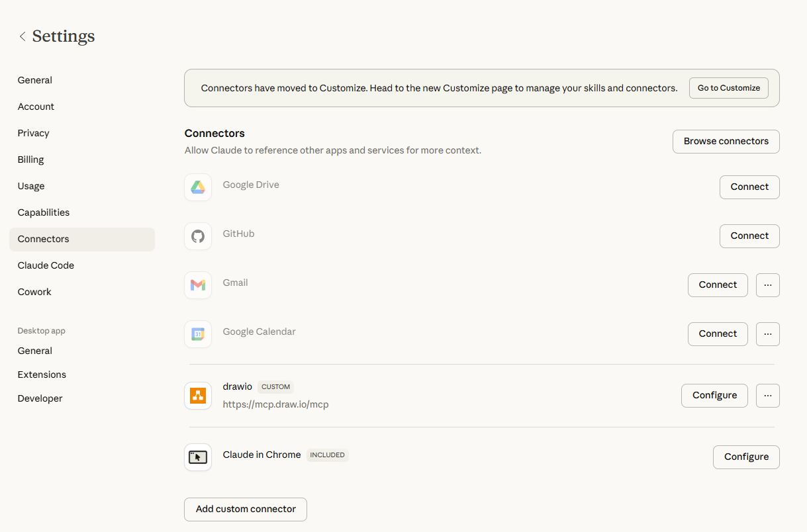Click the GitHub logo icon
This screenshot has width=807, height=532.
click(x=198, y=236)
